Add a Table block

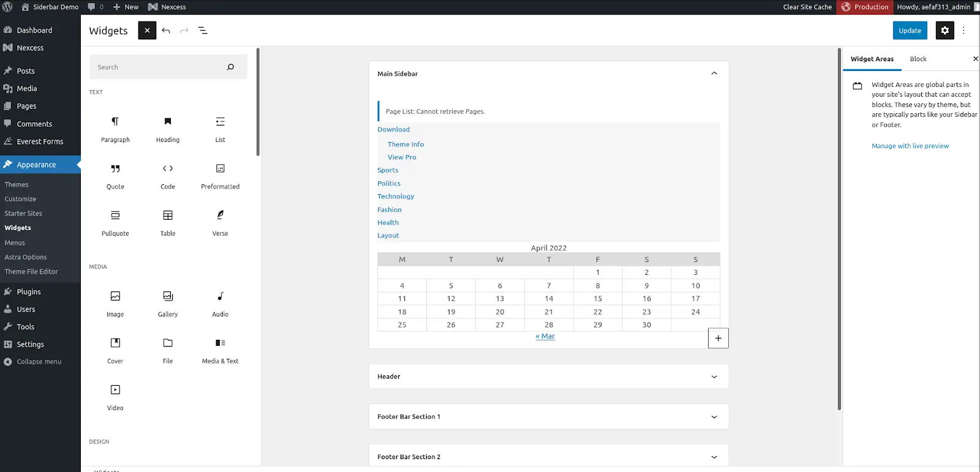click(x=168, y=222)
